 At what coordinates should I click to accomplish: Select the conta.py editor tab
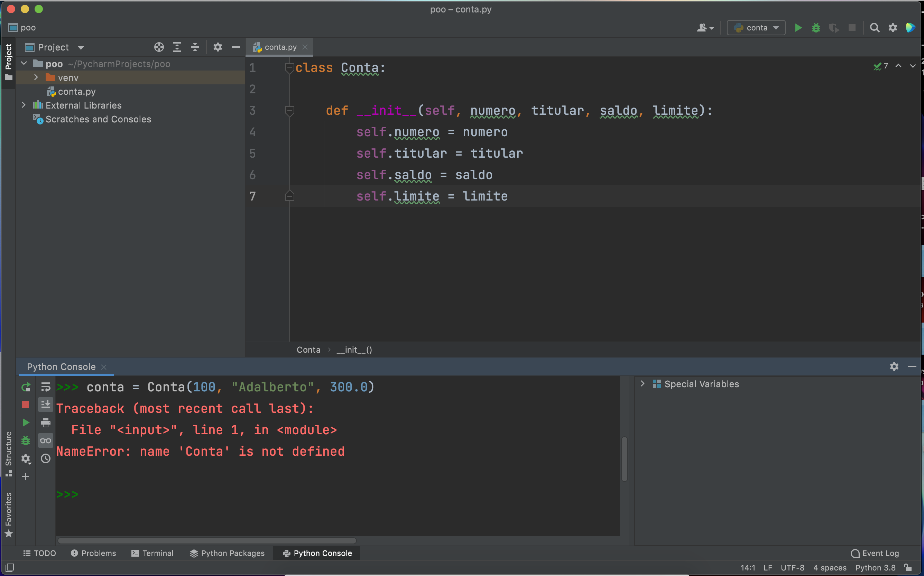tap(279, 47)
